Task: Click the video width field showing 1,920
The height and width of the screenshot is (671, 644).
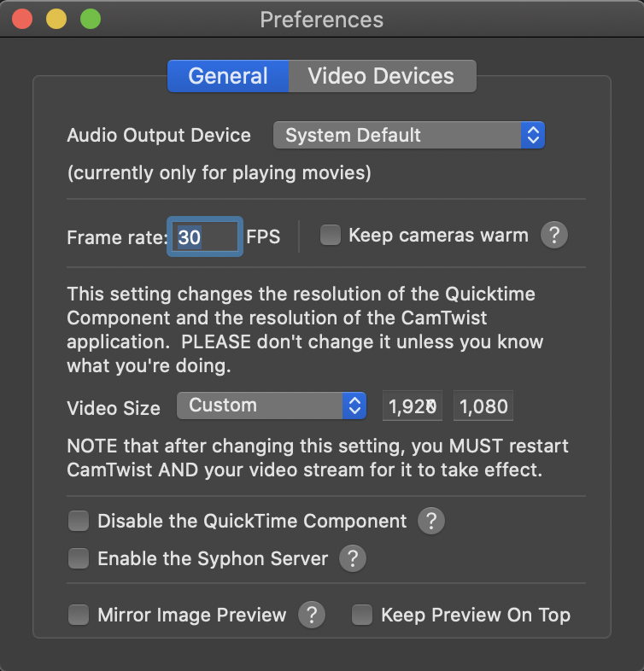Action: [413, 406]
